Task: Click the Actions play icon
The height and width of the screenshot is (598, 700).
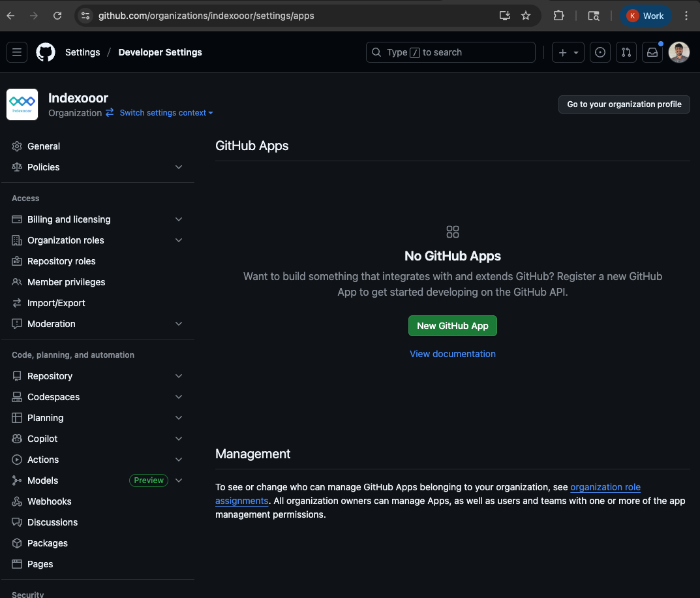Action: [17, 460]
